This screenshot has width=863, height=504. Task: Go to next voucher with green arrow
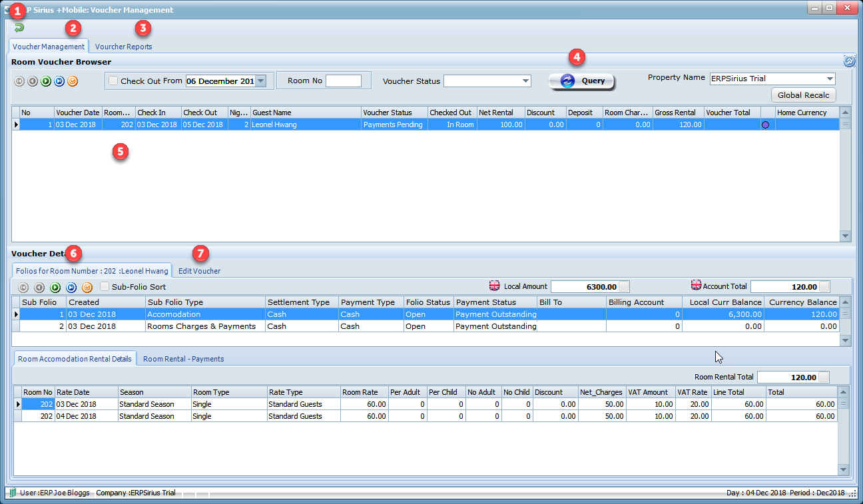(x=46, y=81)
